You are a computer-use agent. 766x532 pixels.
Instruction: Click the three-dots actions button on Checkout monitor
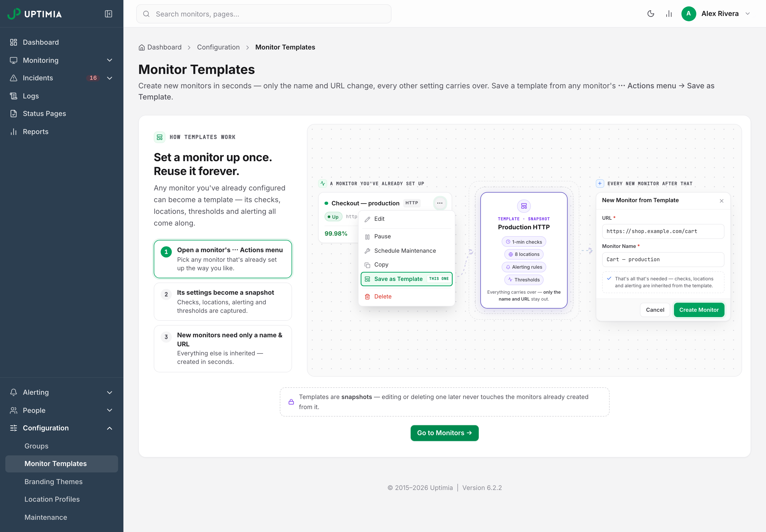[440, 203]
